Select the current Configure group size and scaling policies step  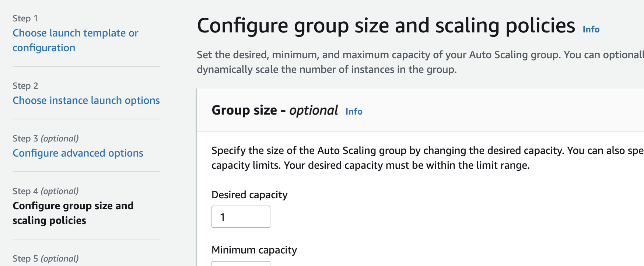pos(73,213)
